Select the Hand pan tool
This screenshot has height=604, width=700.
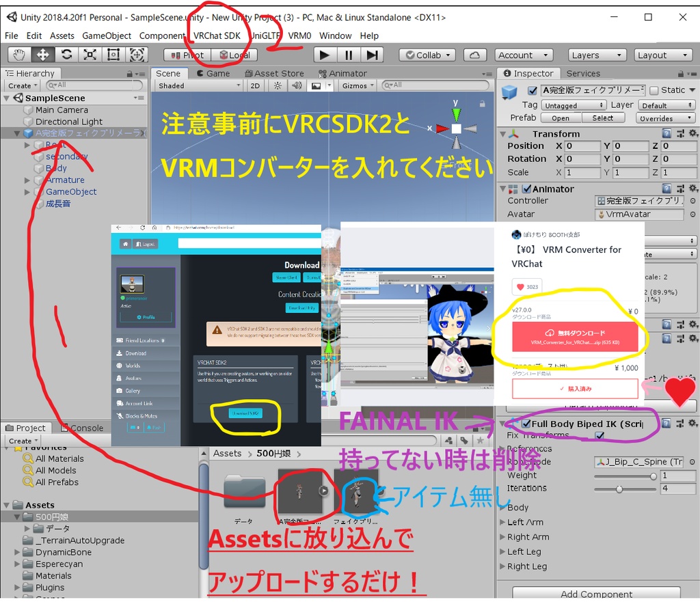pos(18,55)
